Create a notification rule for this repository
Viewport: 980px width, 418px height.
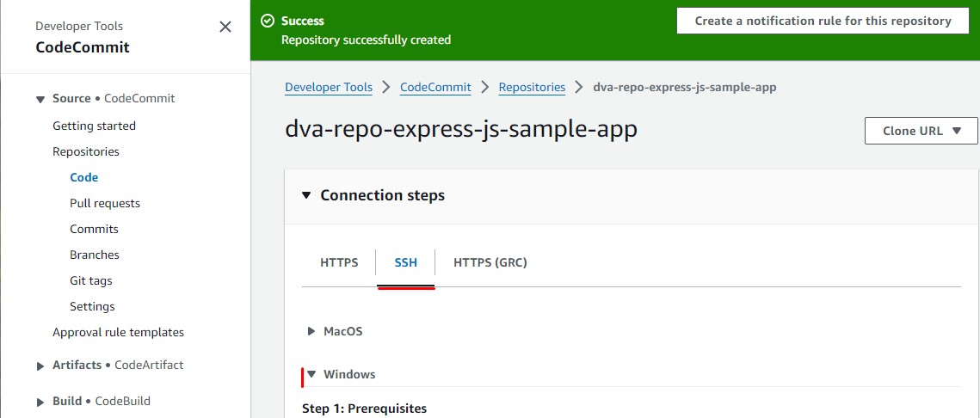click(x=823, y=21)
